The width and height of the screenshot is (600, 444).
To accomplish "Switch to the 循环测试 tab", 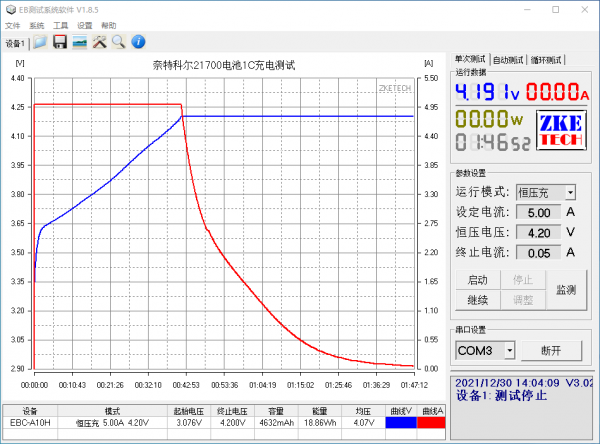I will coord(548,59).
